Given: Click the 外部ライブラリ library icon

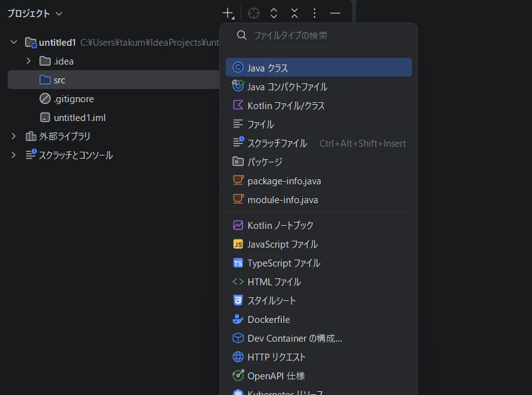Looking at the screenshot, I should tap(31, 137).
